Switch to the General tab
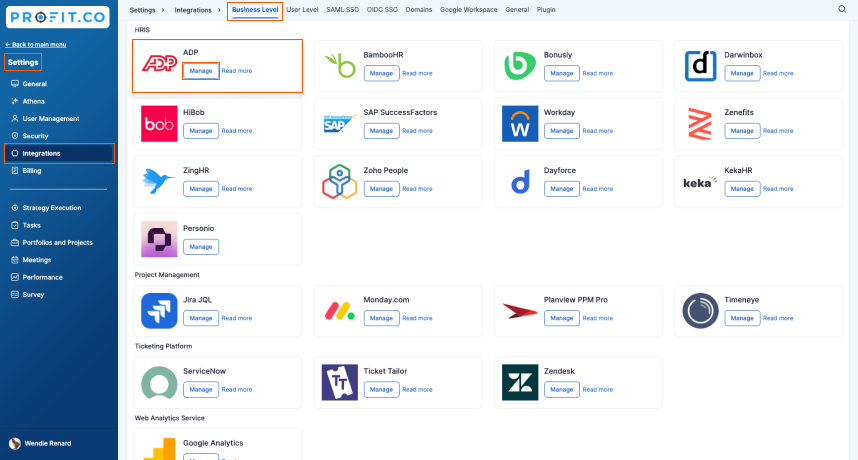 point(517,10)
